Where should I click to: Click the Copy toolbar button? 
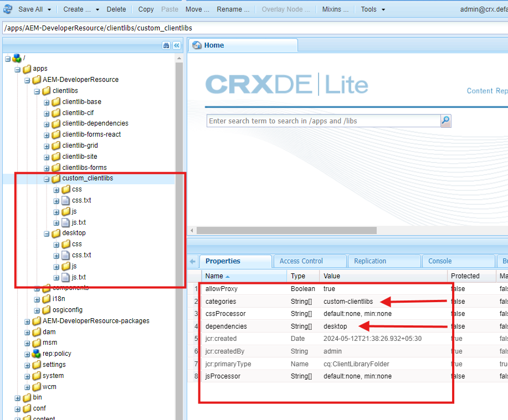[x=146, y=9]
